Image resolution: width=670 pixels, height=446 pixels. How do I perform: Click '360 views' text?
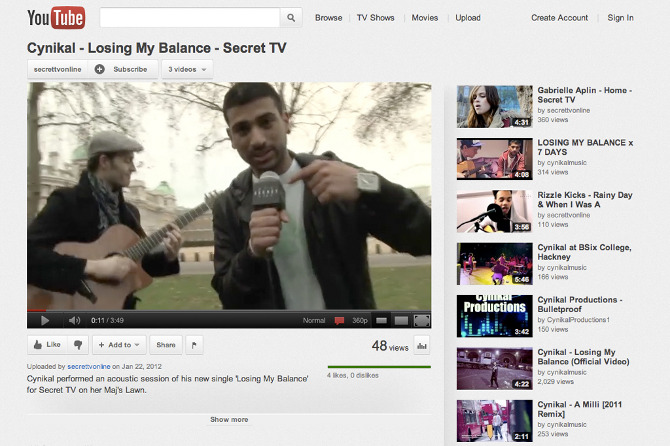click(x=552, y=120)
